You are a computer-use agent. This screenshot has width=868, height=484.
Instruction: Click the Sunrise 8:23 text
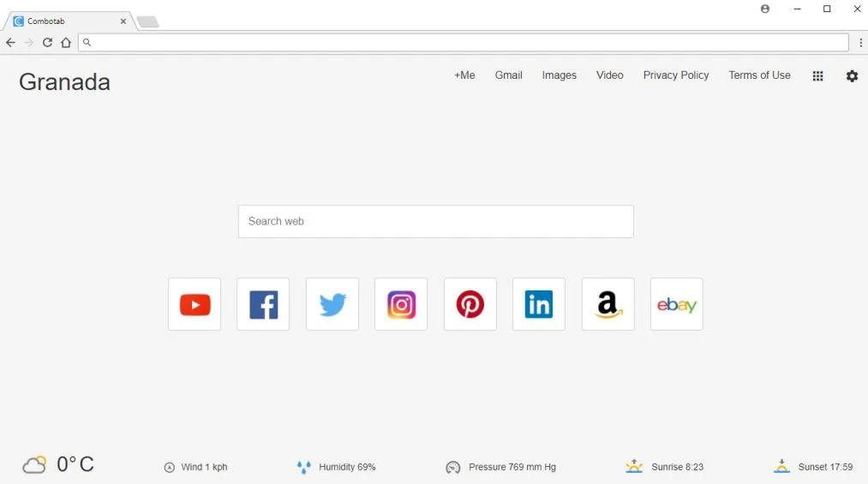coord(677,468)
